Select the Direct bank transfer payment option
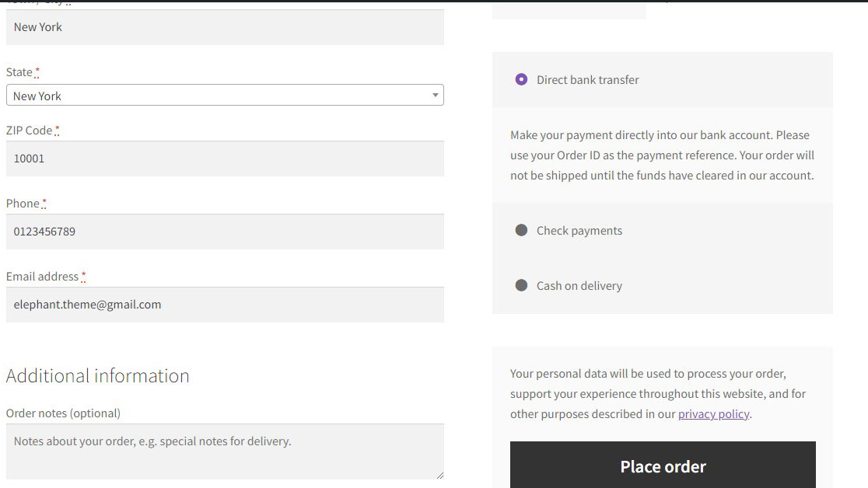The width and height of the screenshot is (868, 488). (520, 79)
